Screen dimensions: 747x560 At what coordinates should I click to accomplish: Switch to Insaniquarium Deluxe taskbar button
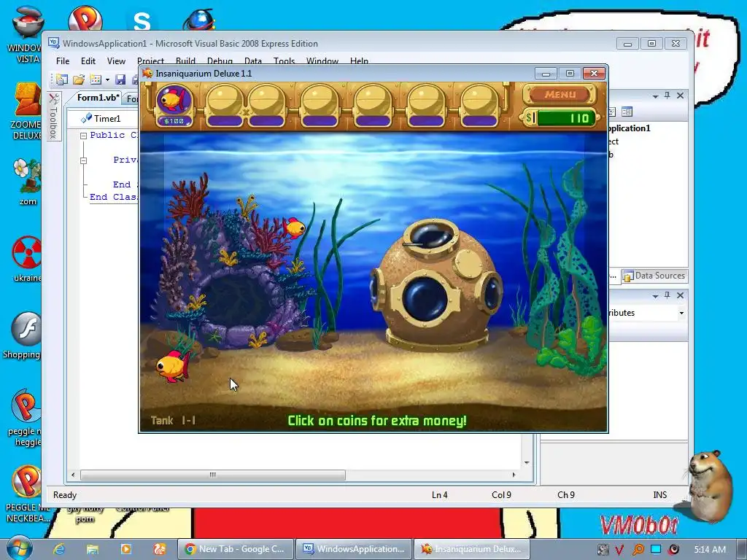pyautogui.click(x=472, y=549)
